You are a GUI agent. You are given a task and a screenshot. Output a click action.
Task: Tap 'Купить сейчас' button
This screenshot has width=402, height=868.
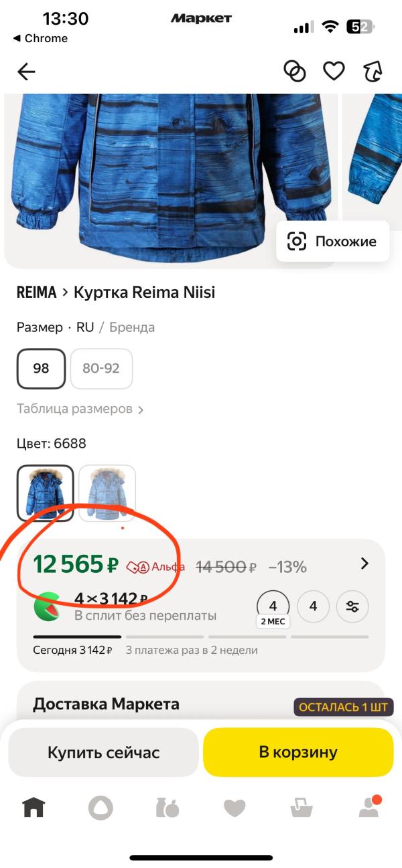click(103, 752)
